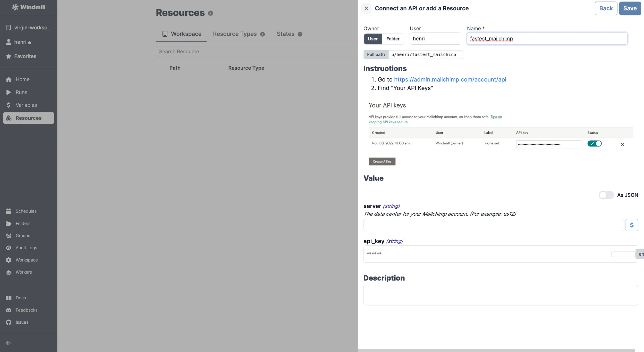Toggle the Mailchimp API key status
The height and width of the screenshot is (352, 644).
pos(595,143)
